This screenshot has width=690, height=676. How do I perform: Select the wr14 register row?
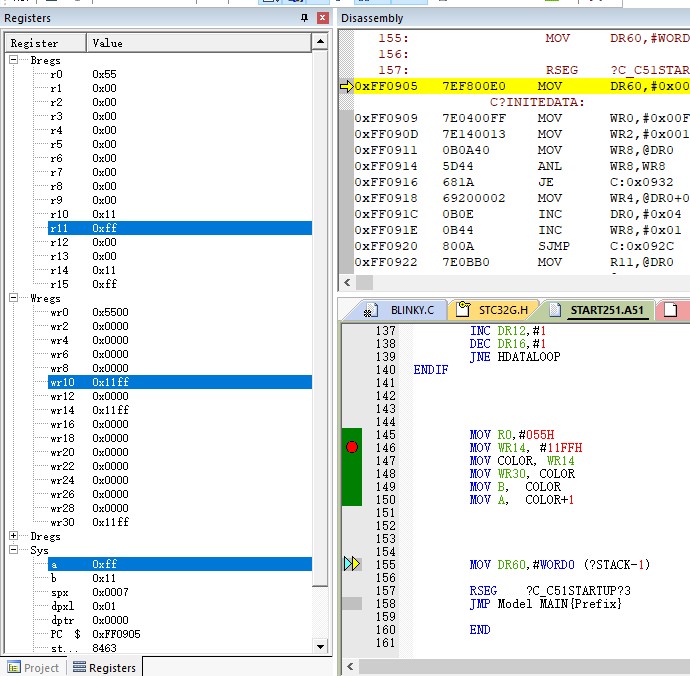click(x=180, y=410)
